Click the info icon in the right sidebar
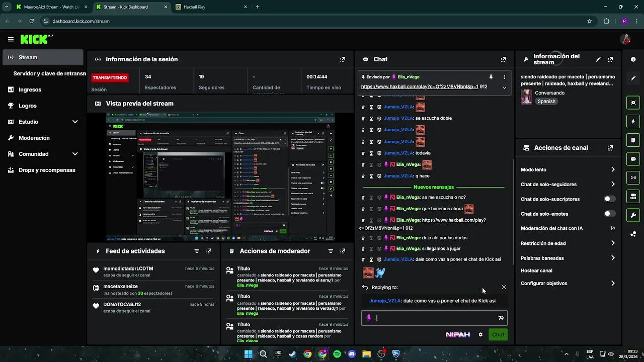 coord(633,59)
